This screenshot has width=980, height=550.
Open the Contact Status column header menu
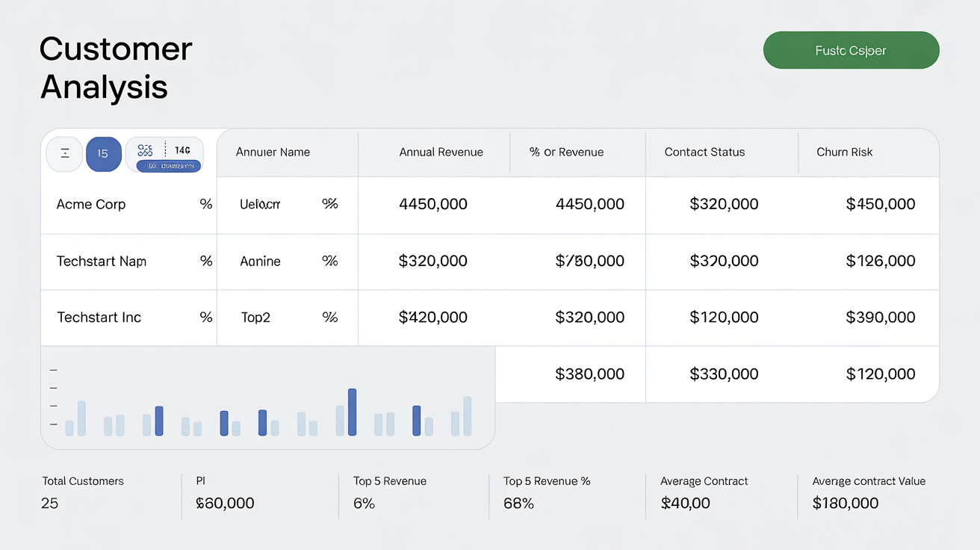[704, 152]
